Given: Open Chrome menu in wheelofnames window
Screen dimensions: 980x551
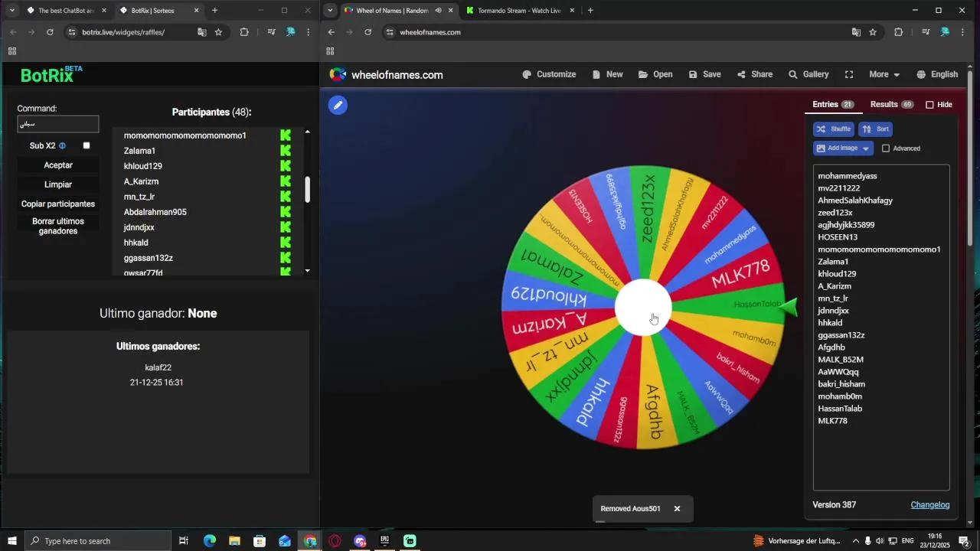Looking at the screenshot, I should [962, 32].
